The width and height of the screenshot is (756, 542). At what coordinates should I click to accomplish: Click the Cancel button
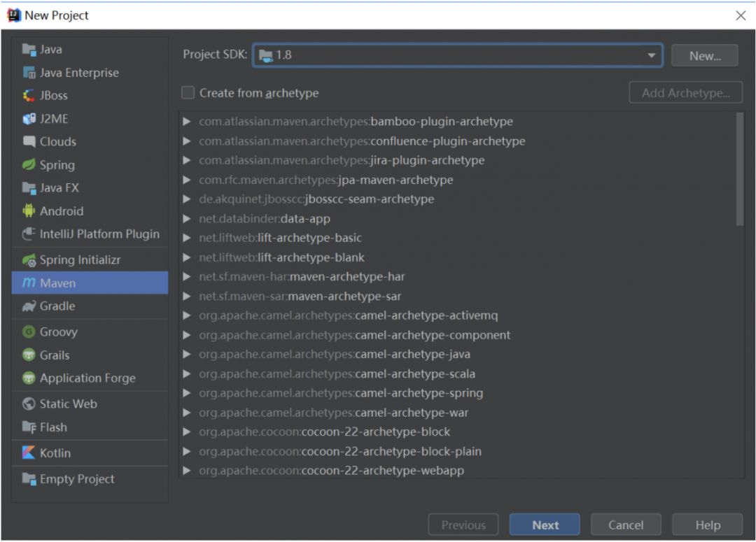pos(626,525)
